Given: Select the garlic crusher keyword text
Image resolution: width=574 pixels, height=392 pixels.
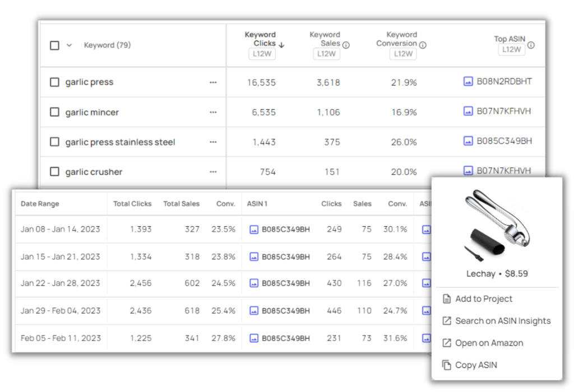Looking at the screenshot, I should tap(94, 172).
